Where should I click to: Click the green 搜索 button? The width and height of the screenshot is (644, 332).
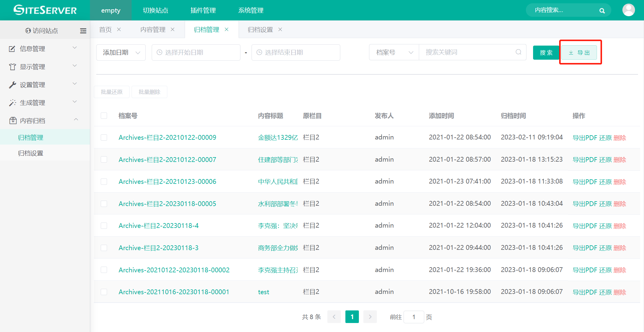pos(546,53)
